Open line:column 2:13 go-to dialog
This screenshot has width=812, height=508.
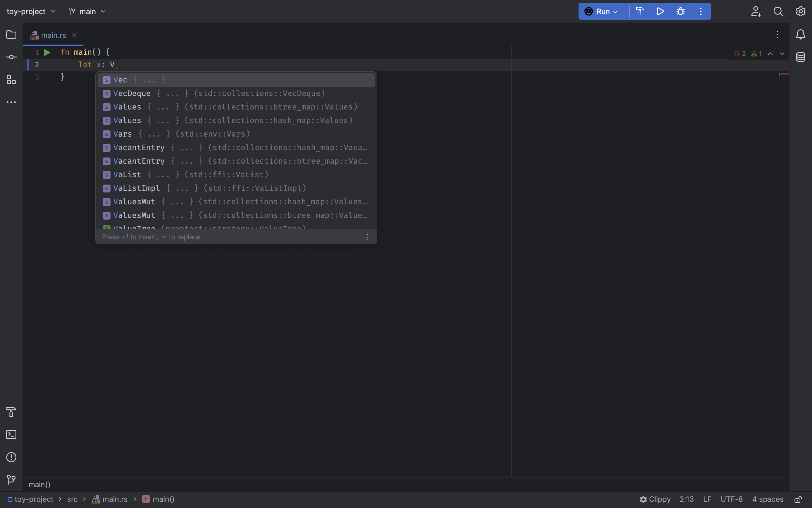click(x=687, y=499)
